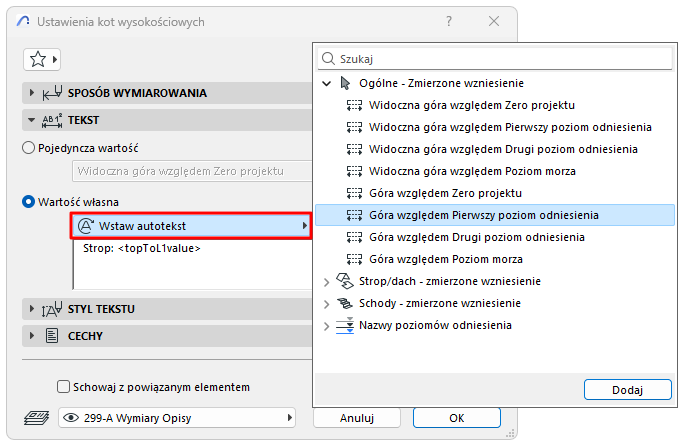
Task: Expand the Sposób wymiarowania section
Action: 31,93
